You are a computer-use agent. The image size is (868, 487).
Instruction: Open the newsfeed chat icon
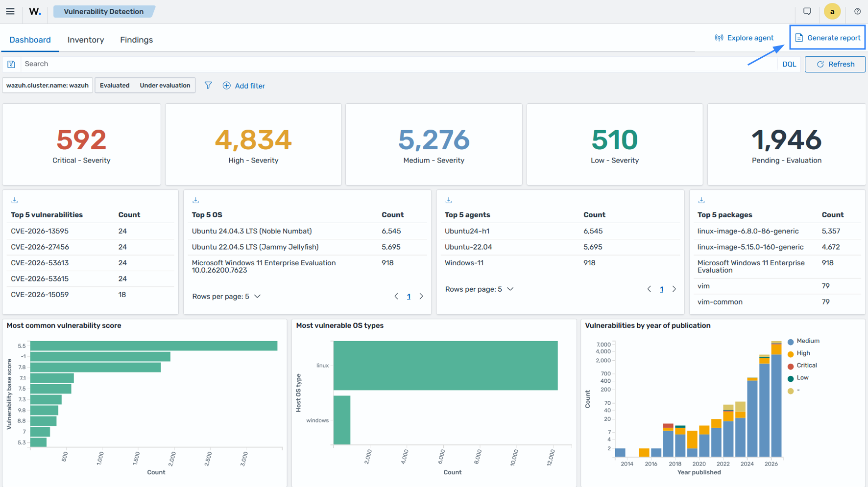(x=807, y=11)
